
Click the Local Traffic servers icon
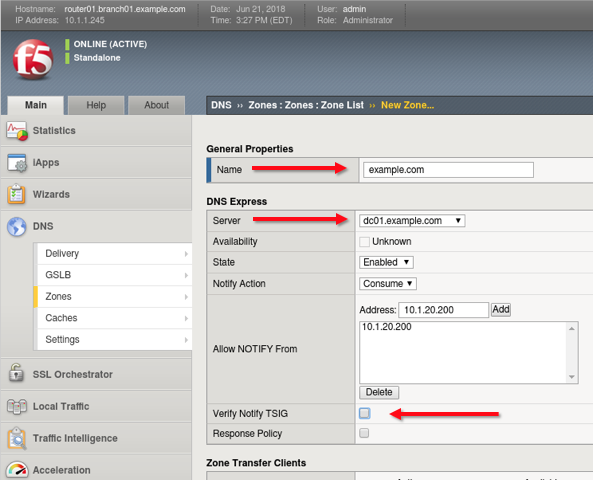coord(17,407)
